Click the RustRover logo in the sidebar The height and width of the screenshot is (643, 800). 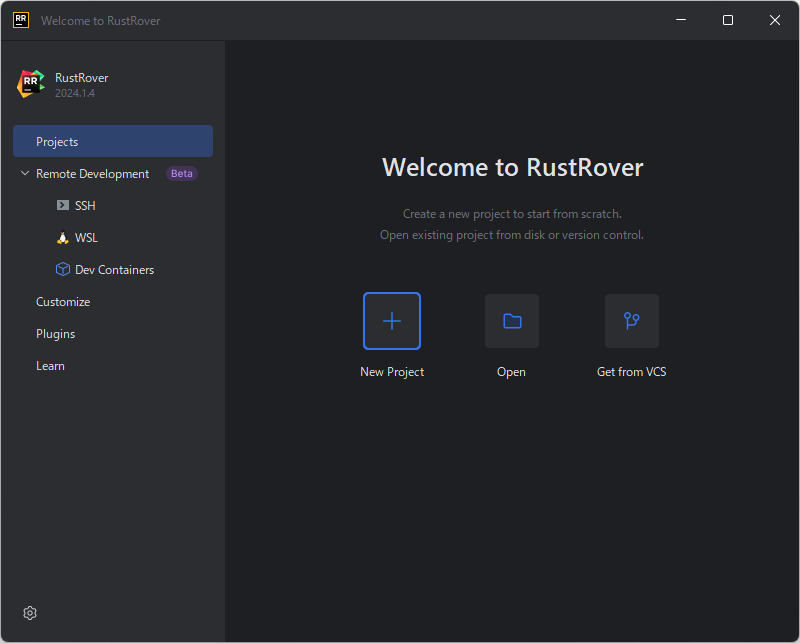click(x=30, y=84)
